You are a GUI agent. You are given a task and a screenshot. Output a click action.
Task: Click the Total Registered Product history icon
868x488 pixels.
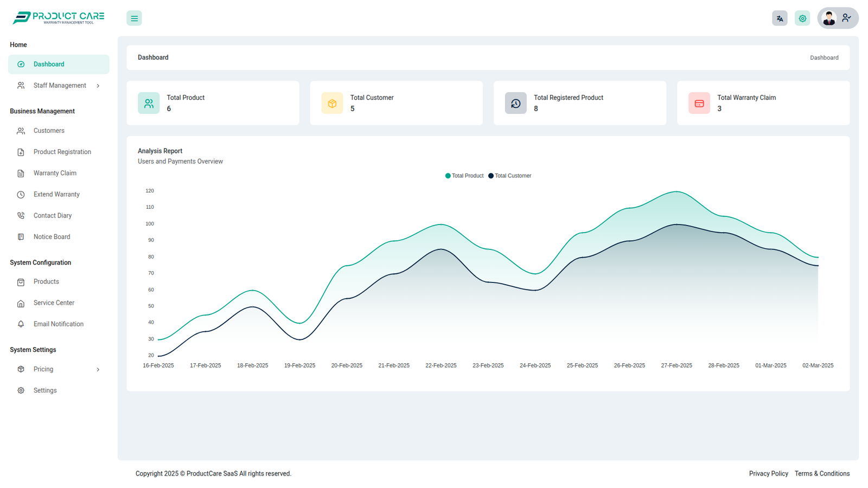[x=515, y=103]
